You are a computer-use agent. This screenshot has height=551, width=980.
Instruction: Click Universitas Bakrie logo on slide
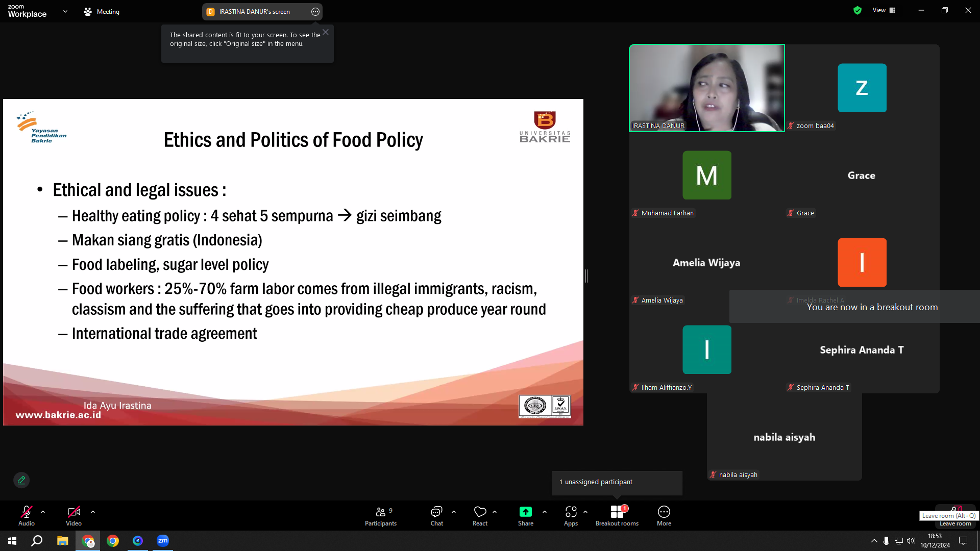(x=545, y=127)
